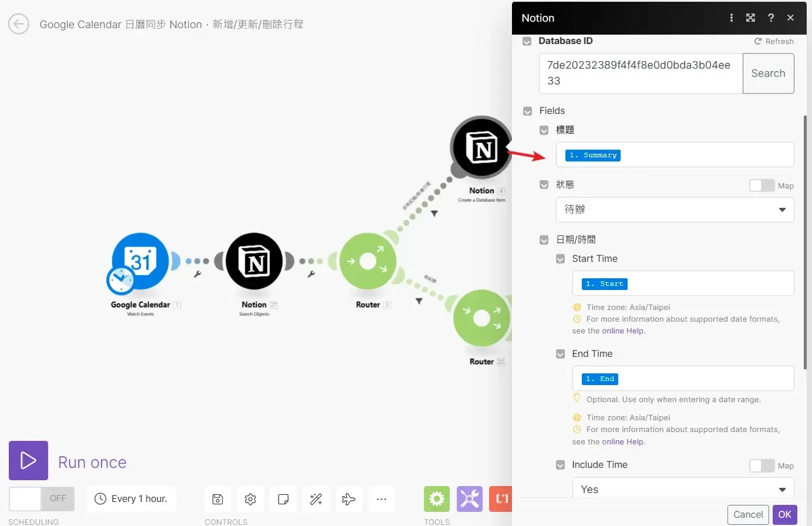Open Notion panel more options menu

point(732,18)
